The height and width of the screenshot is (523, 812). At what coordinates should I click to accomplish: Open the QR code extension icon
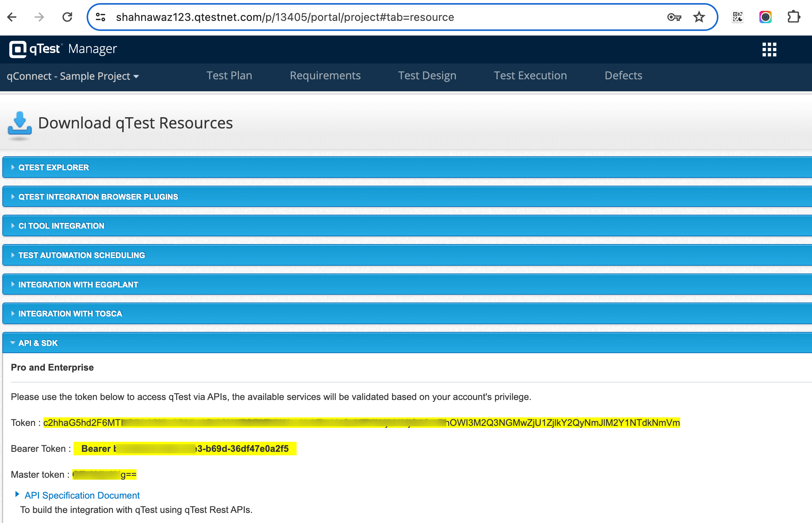coord(738,17)
